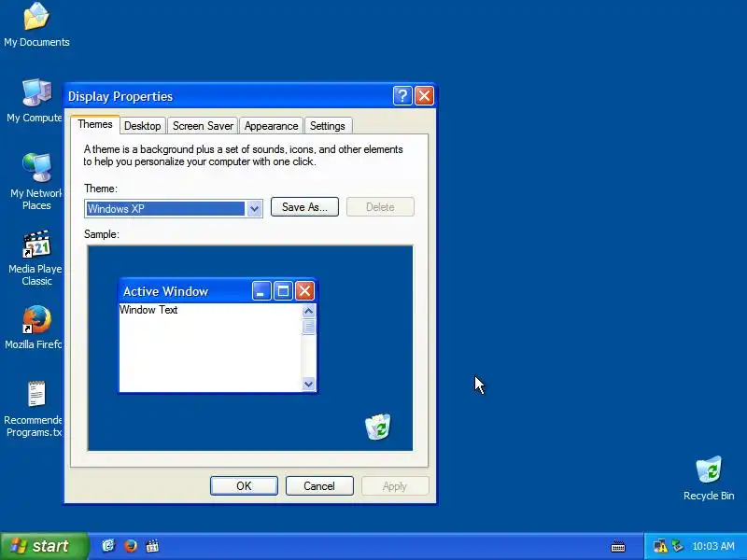This screenshot has width=747, height=560.
Task: Open the on-screen keyboard taskbar icon
Action: 618,546
